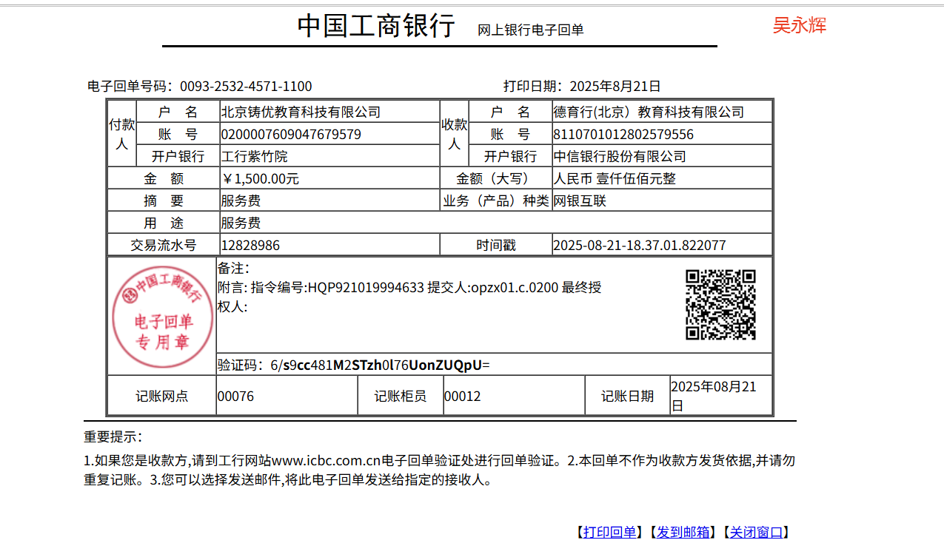Click the 重要提示 heading
The width and height of the screenshot is (944, 560).
(113, 437)
